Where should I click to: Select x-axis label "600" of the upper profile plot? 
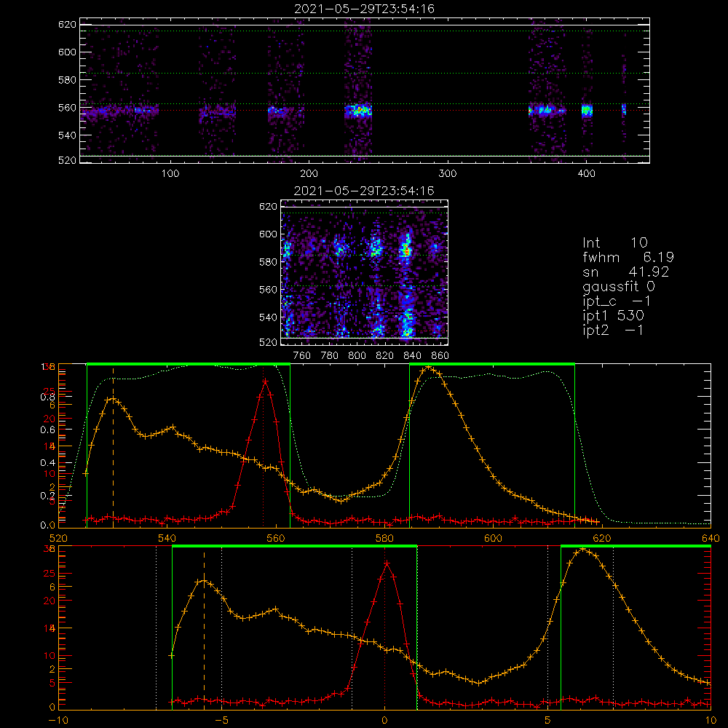[x=493, y=538]
